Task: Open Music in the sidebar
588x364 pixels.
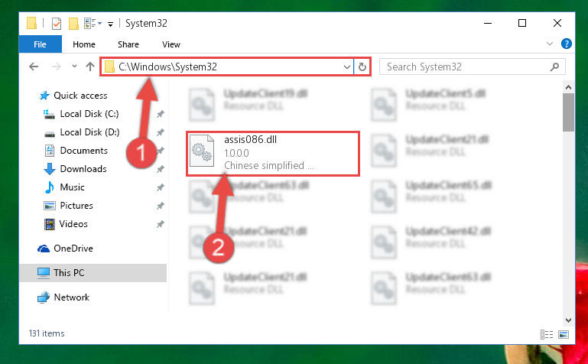Action: [x=72, y=187]
